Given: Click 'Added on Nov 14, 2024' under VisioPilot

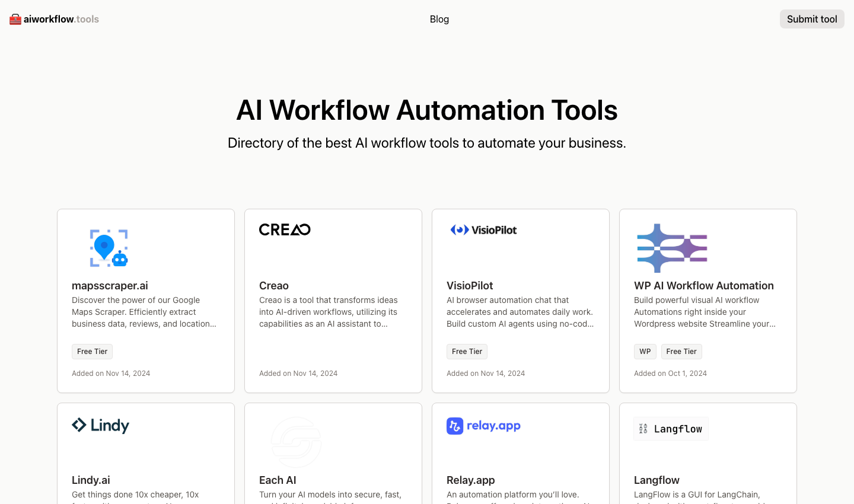Looking at the screenshot, I should pyautogui.click(x=486, y=374).
